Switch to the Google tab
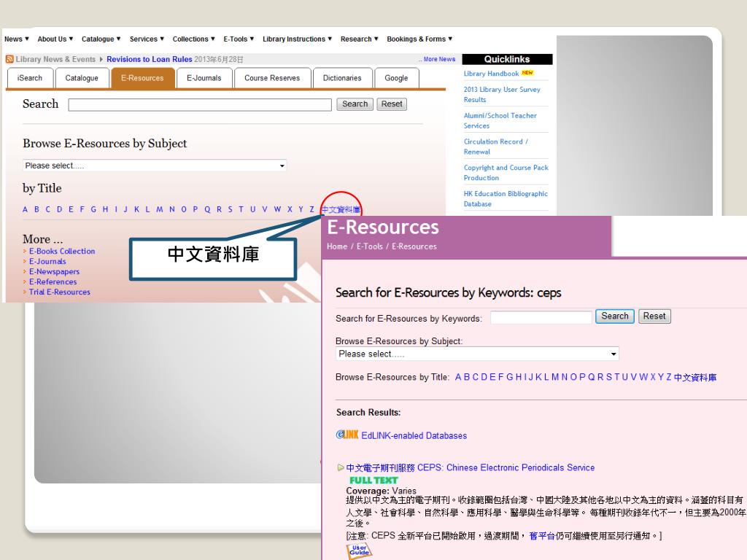This screenshot has width=747, height=560. pos(396,78)
